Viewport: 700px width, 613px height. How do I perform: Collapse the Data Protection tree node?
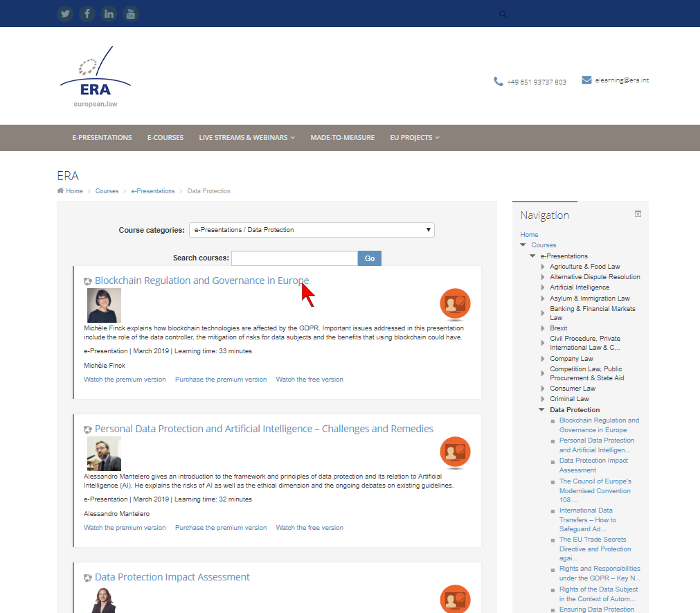pos(542,409)
